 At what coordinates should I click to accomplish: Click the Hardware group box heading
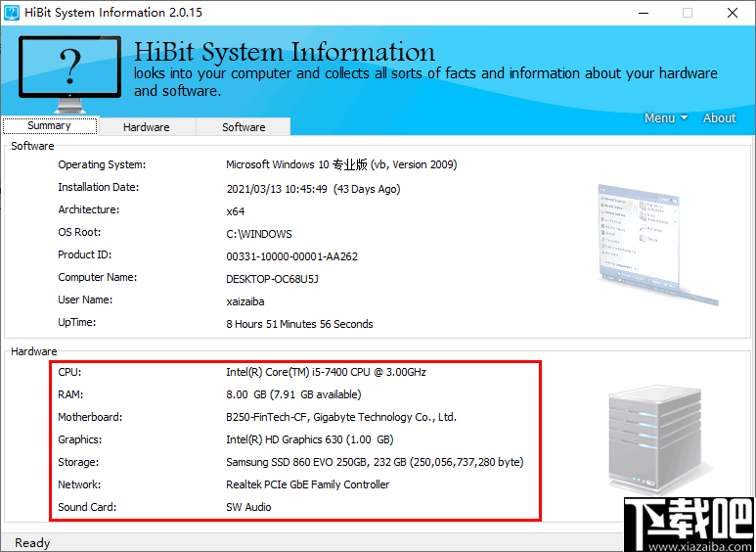click(34, 351)
